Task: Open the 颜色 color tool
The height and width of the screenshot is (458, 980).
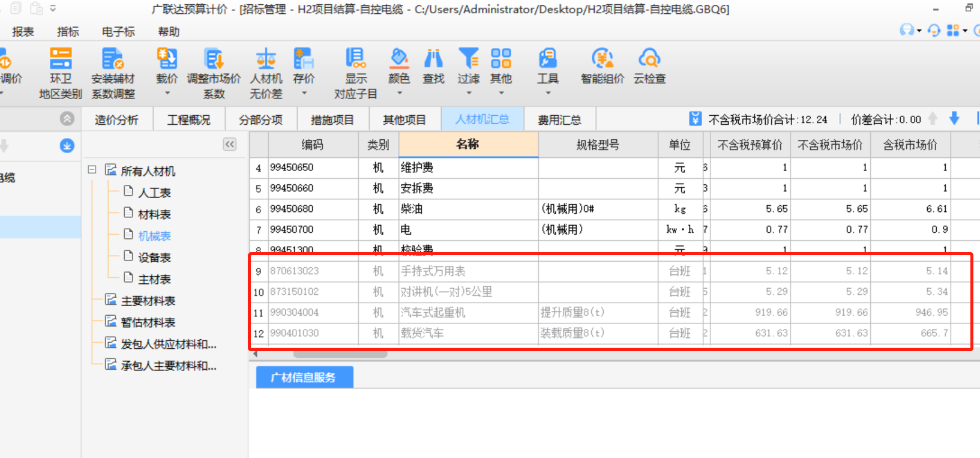Action: coord(399,59)
